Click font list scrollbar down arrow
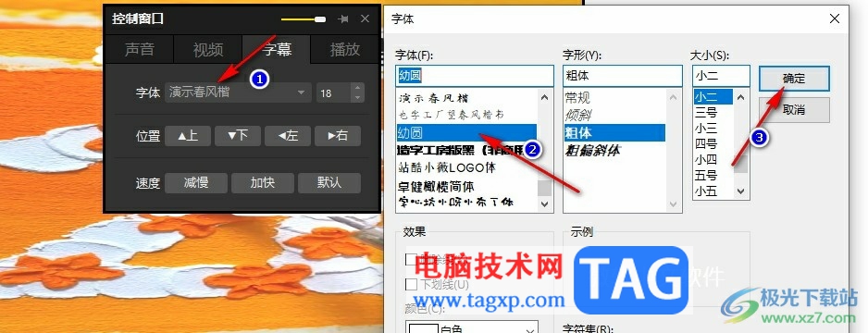The height and width of the screenshot is (333, 868). point(545,204)
